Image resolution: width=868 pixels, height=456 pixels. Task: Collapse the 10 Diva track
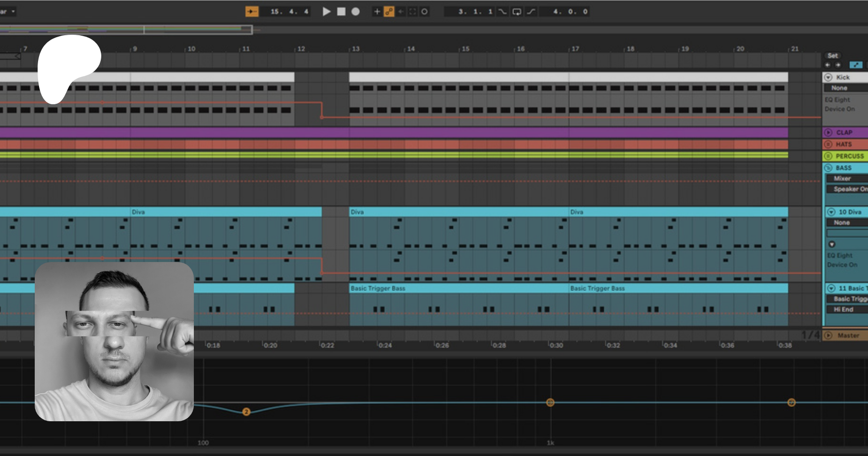tap(831, 212)
